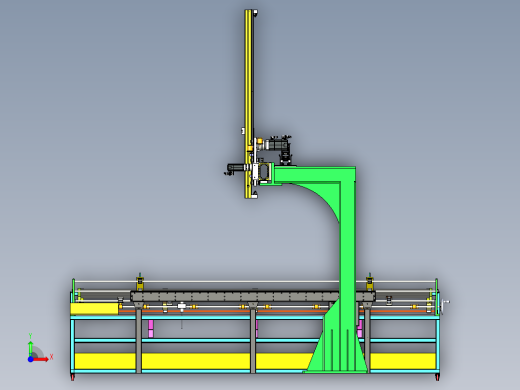Click the red X axis arrow of triad

pos(41,359)
